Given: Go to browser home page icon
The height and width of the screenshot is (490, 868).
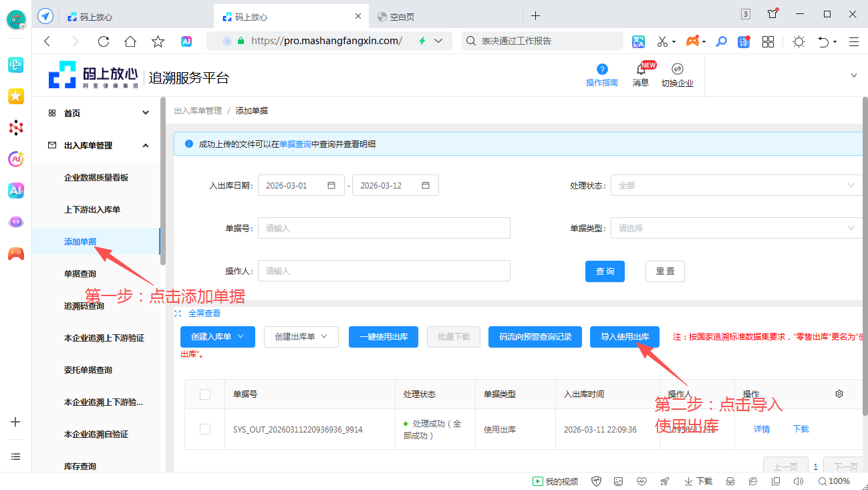Looking at the screenshot, I should [130, 41].
